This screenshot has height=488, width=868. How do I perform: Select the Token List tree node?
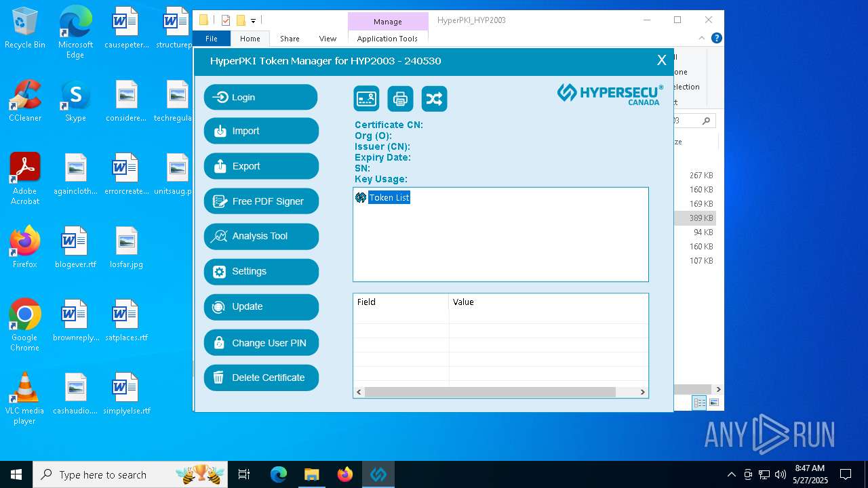coord(389,197)
